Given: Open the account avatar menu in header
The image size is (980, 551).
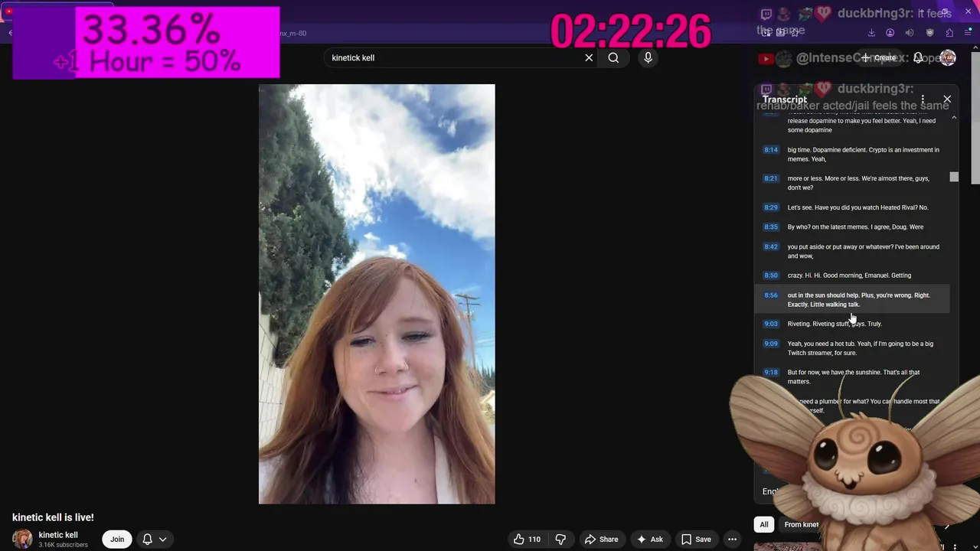Looking at the screenshot, I should [948, 57].
